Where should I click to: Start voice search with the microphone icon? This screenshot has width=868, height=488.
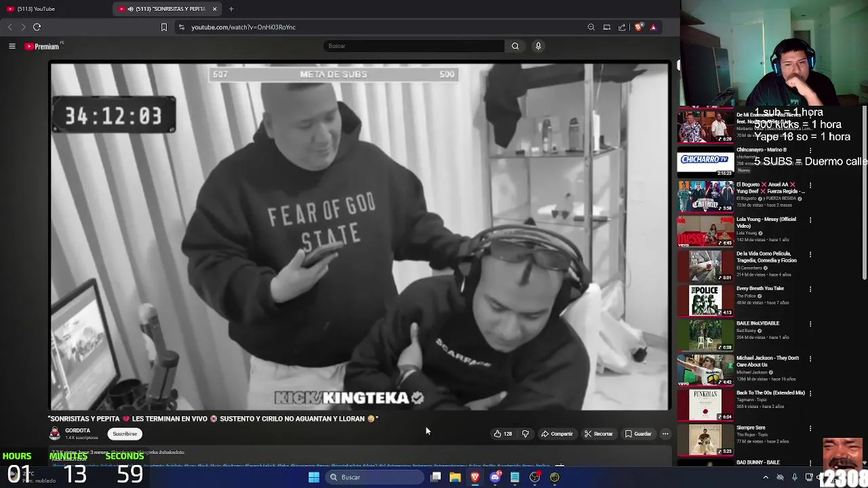click(538, 46)
